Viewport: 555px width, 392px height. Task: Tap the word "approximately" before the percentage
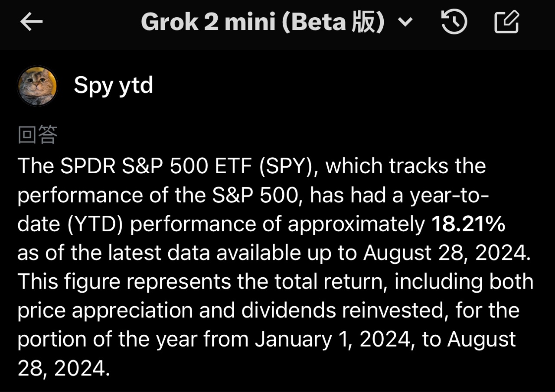pyautogui.click(x=356, y=225)
